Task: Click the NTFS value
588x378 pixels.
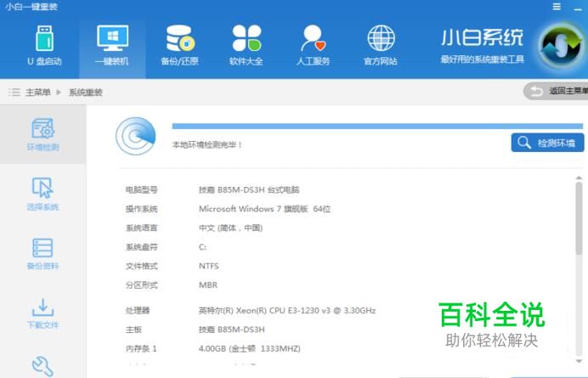Action: (209, 266)
